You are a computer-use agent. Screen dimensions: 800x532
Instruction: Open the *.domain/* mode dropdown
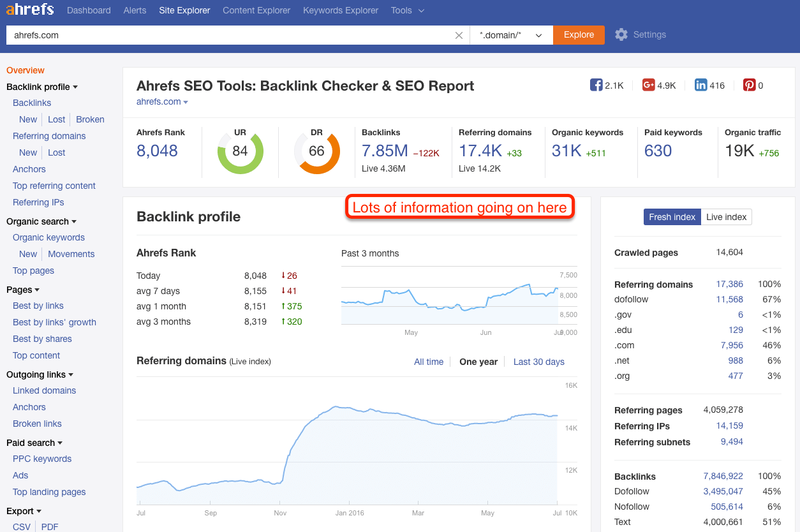point(510,35)
